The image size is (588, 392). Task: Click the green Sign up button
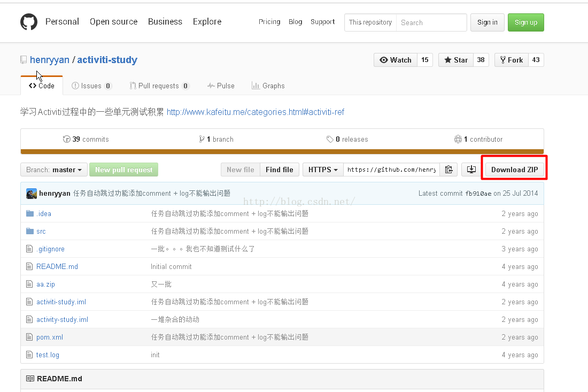pos(526,22)
